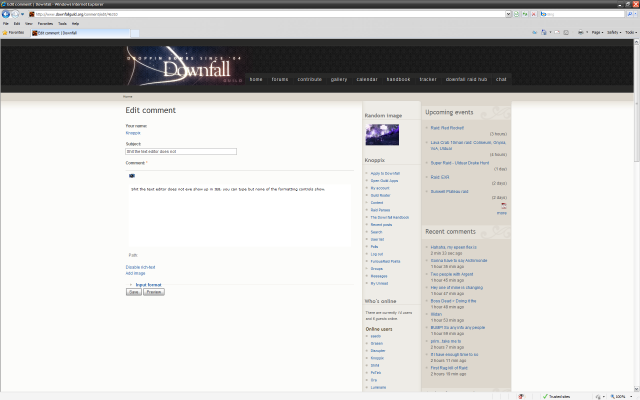Expand the address bar history dropdown
The width and height of the screenshot is (640, 400).
(508, 14)
